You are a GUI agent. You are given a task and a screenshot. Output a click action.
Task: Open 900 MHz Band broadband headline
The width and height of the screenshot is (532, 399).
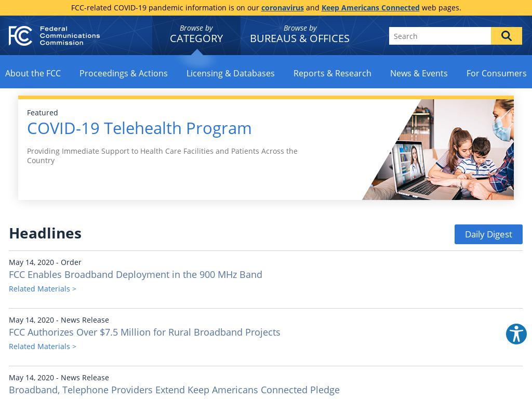pos(136,274)
